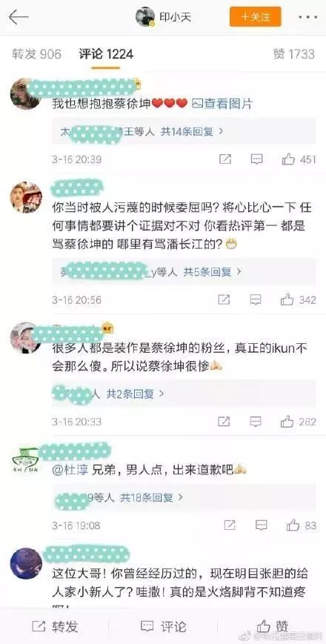Tap share icon on the 3-16 20:33 comment
This screenshot has height=644, width=326.
[224, 422]
